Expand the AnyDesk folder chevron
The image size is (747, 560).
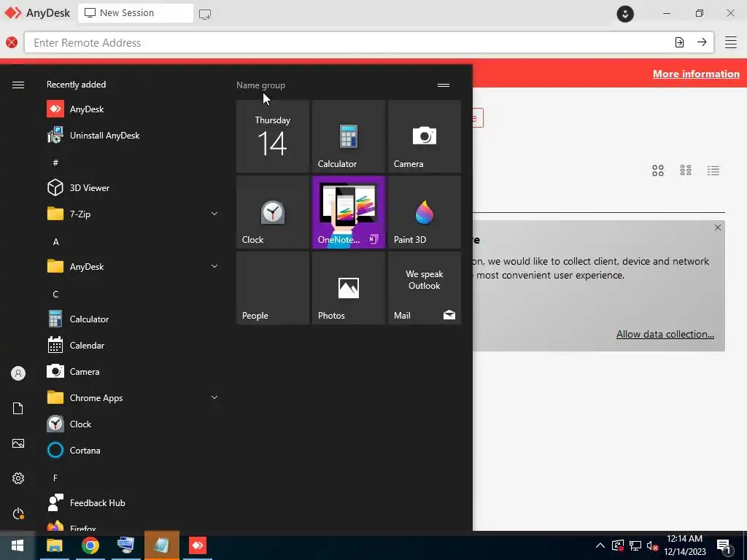point(214,266)
